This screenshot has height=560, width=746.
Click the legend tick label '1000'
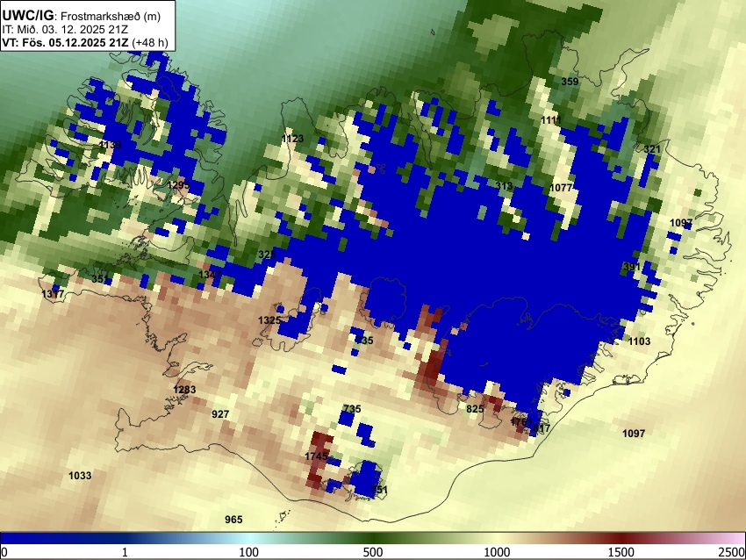click(497, 552)
